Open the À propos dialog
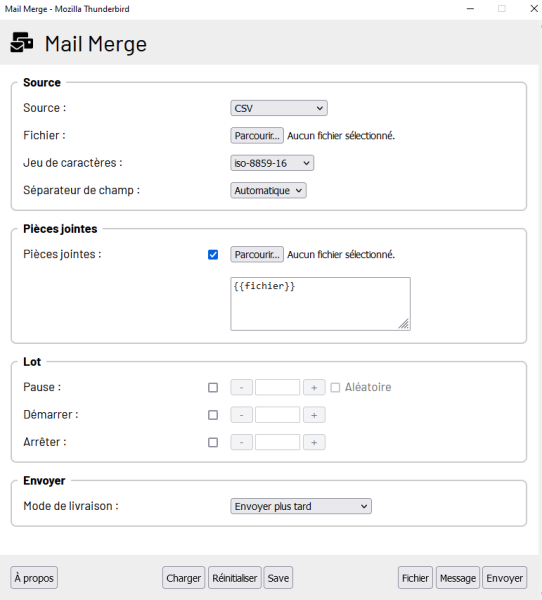542x600 pixels. click(x=34, y=578)
